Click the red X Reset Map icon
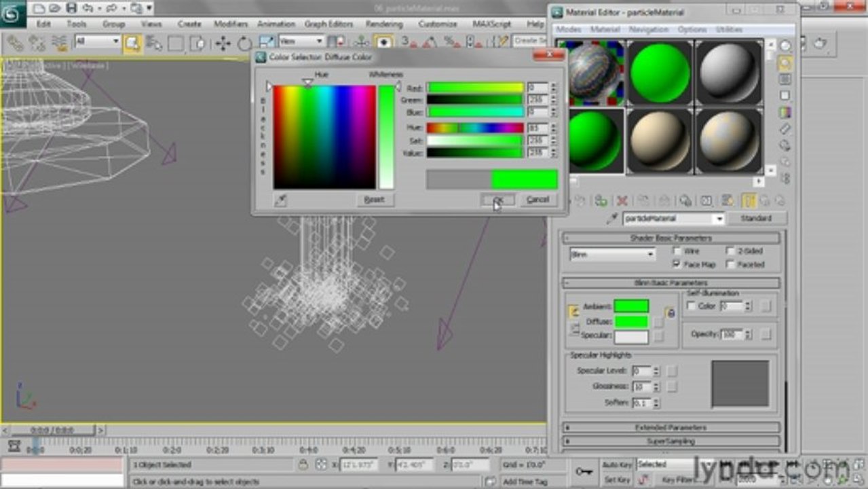Image resolution: width=868 pixels, height=489 pixels. tap(622, 200)
